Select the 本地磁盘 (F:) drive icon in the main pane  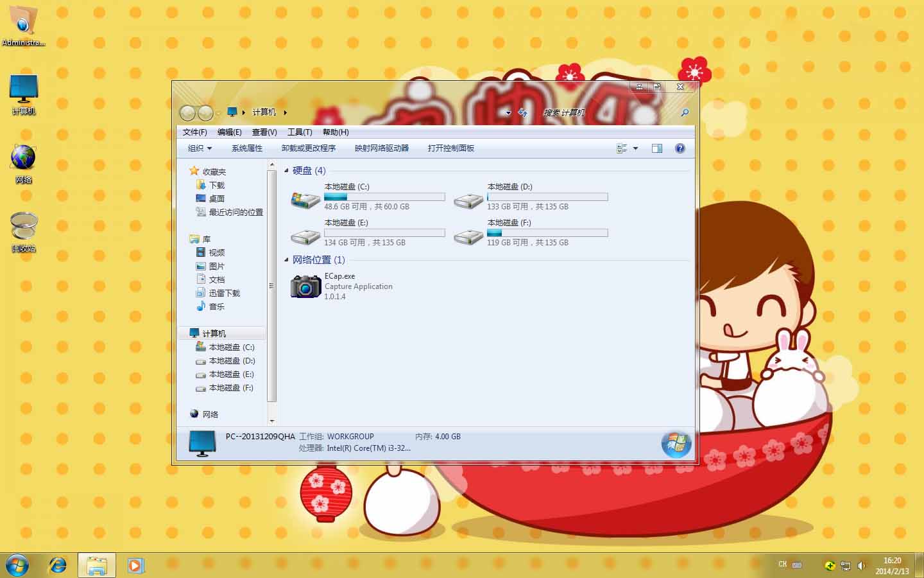click(468, 237)
